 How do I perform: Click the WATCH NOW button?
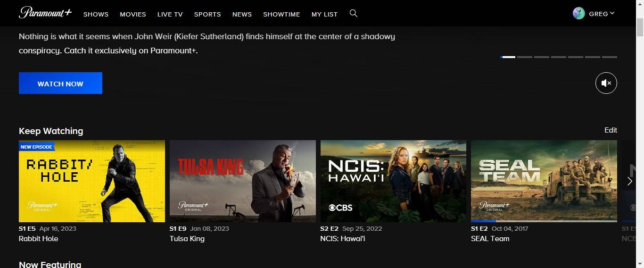(60, 83)
